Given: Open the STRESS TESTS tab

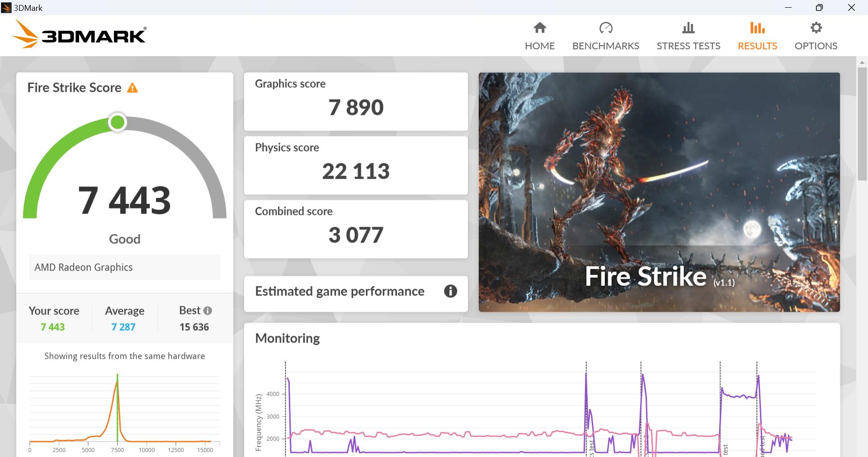Looking at the screenshot, I should tap(688, 46).
